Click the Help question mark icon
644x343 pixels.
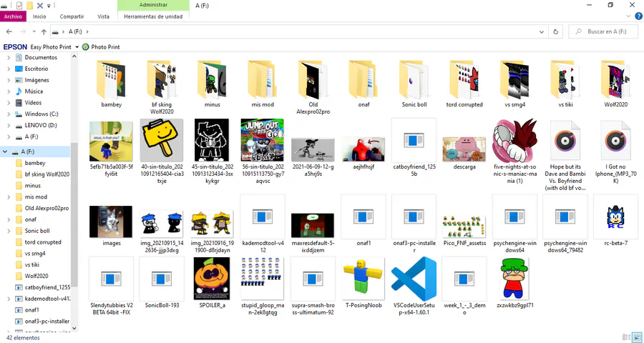tap(639, 16)
